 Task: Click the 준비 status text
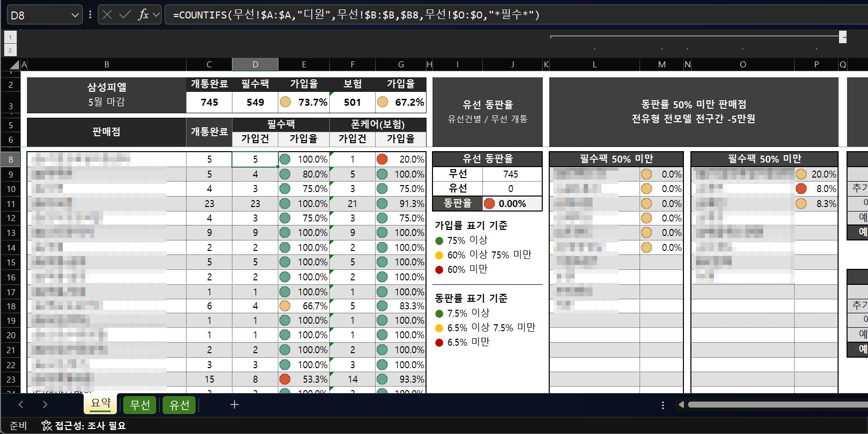(x=18, y=426)
